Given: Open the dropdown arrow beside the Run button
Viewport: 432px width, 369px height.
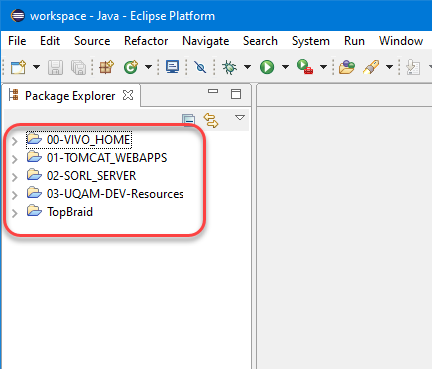Looking at the screenshot, I should [x=285, y=67].
